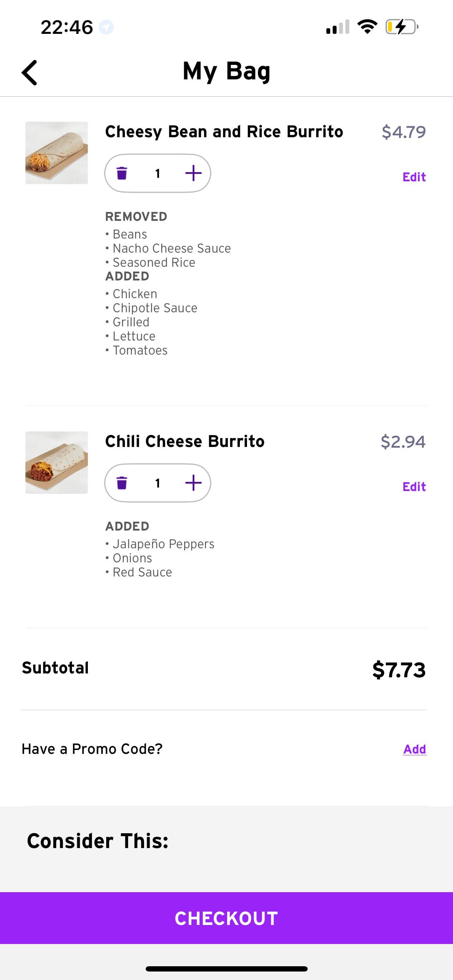Viewport: 453px width, 980px height.
Task: Tap the battery charging icon
Action: pyautogui.click(x=401, y=27)
